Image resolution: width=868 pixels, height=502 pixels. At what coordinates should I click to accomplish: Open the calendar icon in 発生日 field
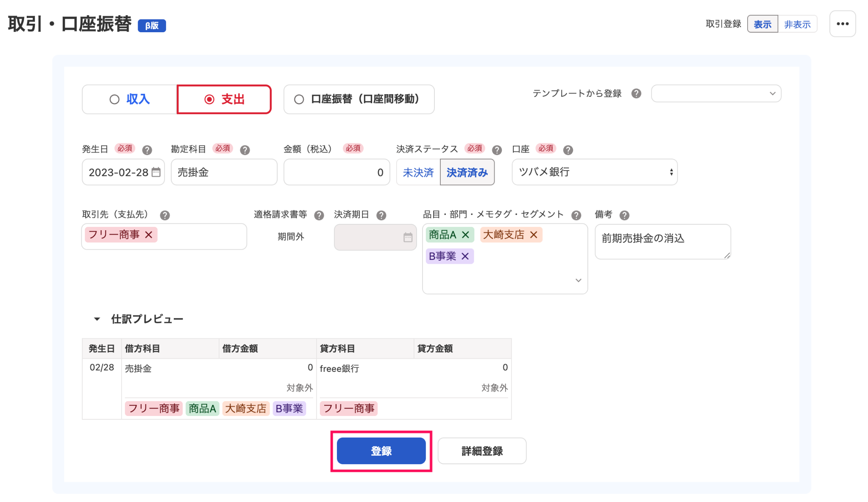156,172
